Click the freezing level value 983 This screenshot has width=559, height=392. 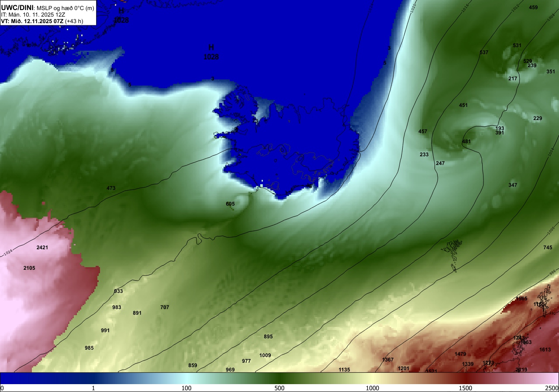tap(117, 307)
